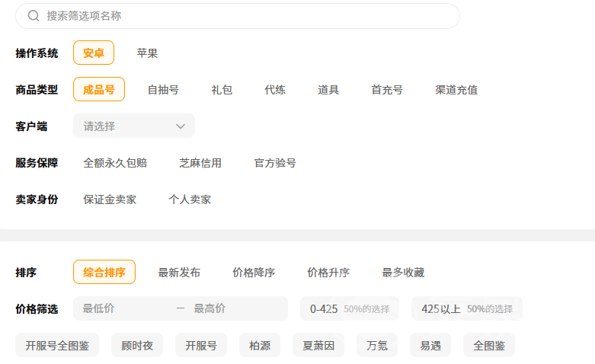Click the 最低价 price input
Image resolution: width=595 pixels, height=364 pixels.
click(x=122, y=308)
